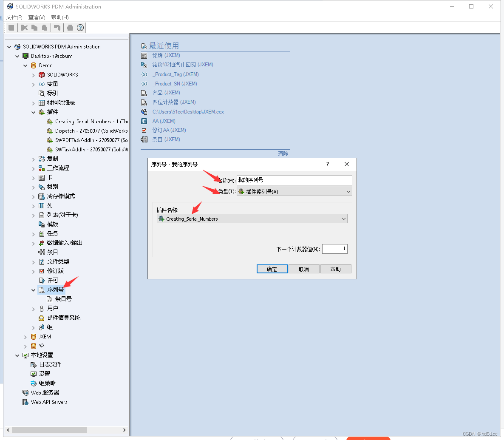Click the 用户 users icon
Screen dimensions: 504x440
[x=42, y=309]
